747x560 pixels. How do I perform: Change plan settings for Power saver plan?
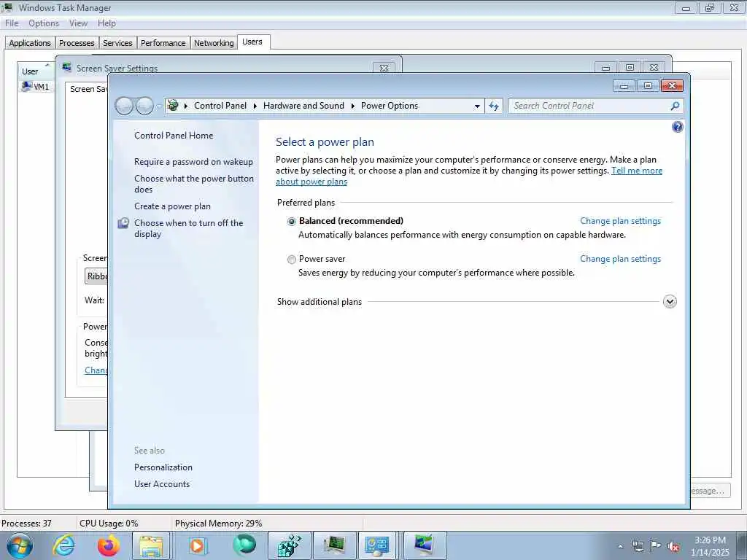(620, 259)
